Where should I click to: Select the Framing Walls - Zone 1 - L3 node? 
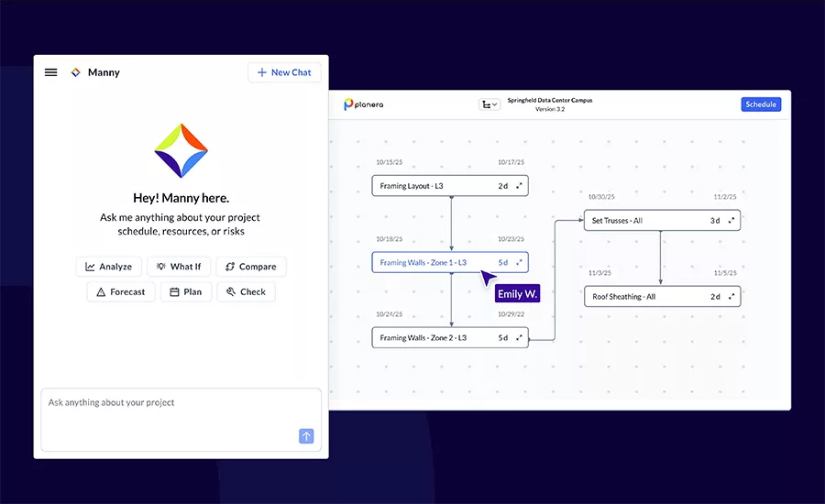(x=431, y=263)
